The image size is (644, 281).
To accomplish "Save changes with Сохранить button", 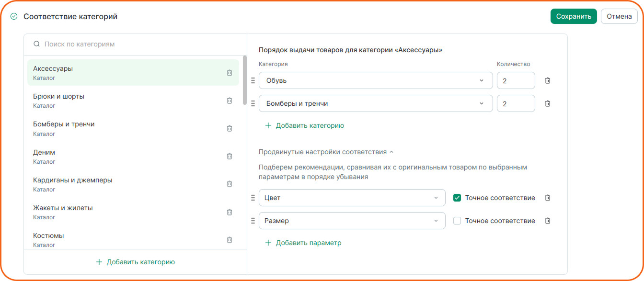I will (574, 16).
